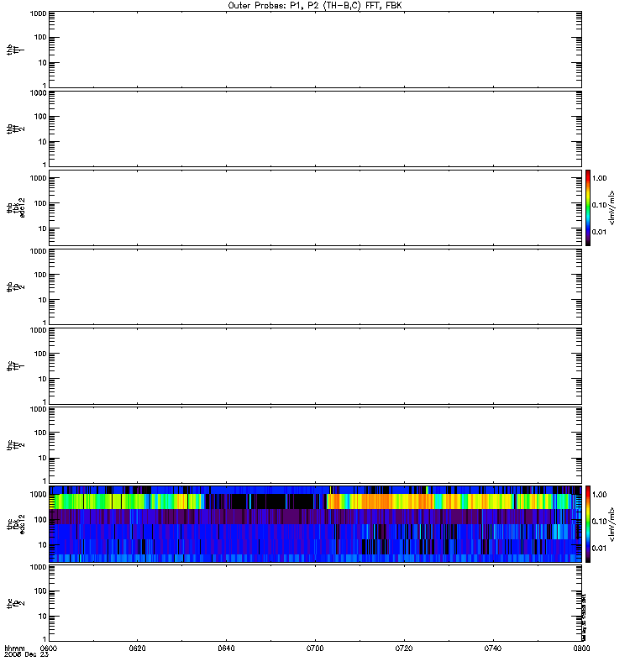Click the "hhmm" axis unit label
This screenshot has height=672, width=630.
(14, 648)
